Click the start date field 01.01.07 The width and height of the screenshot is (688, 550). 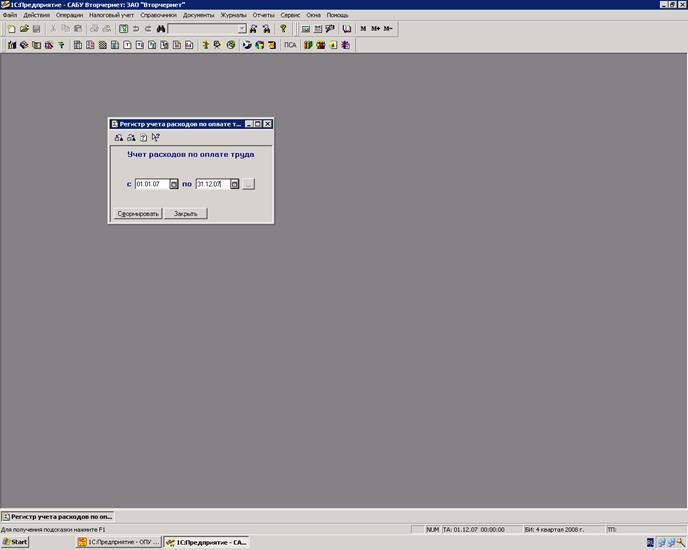pos(152,184)
